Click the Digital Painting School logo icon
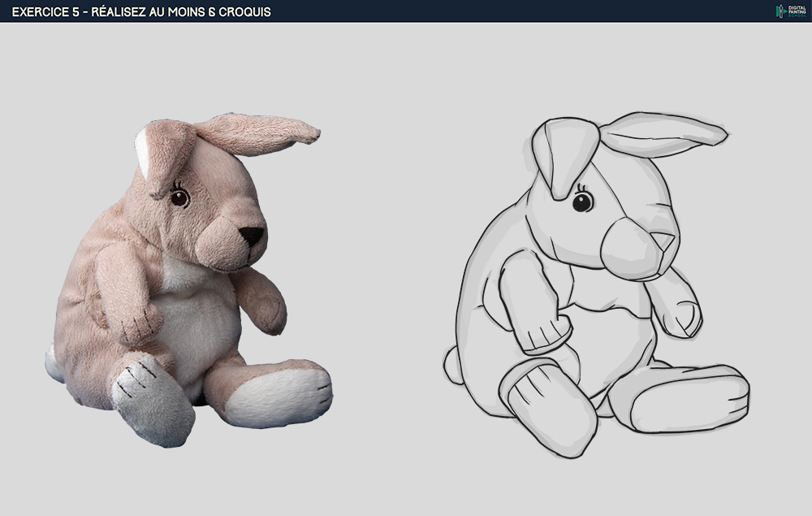Screen dimensions: 812x516 [x=780, y=11]
